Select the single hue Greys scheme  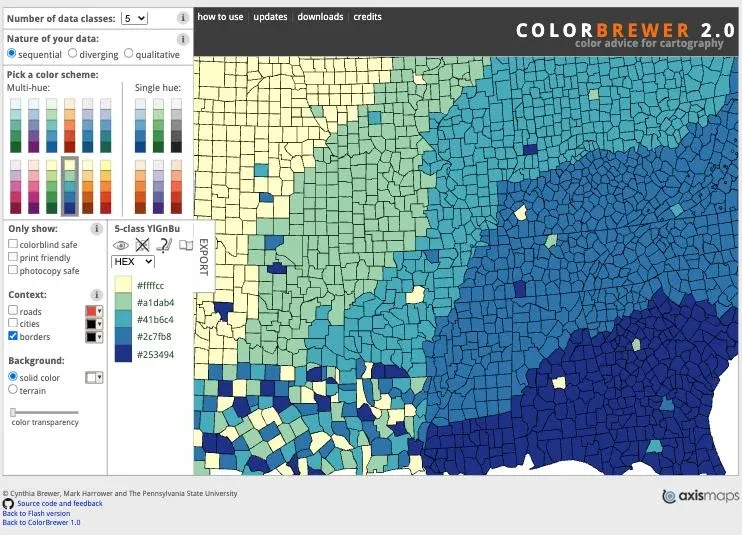pos(177,125)
